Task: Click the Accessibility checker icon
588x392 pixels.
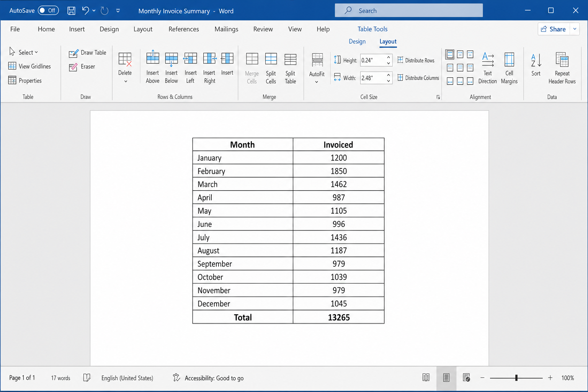Action: (x=176, y=378)
